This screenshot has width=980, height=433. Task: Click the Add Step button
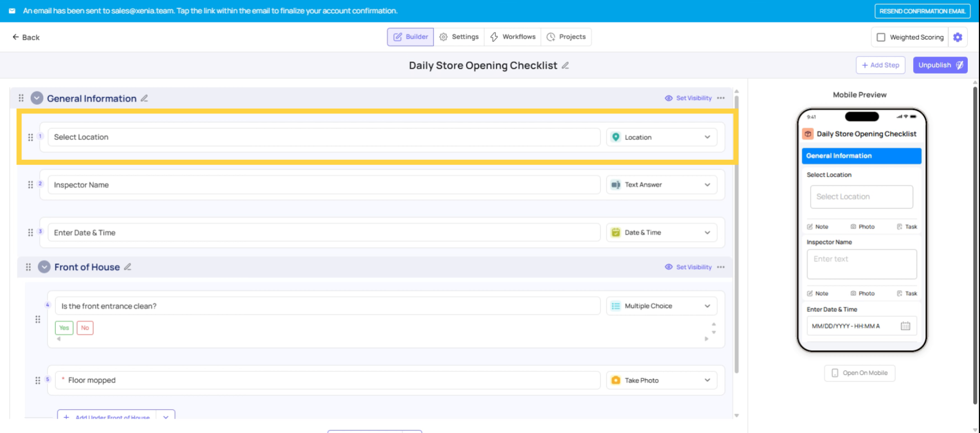(x=880, y=65)
